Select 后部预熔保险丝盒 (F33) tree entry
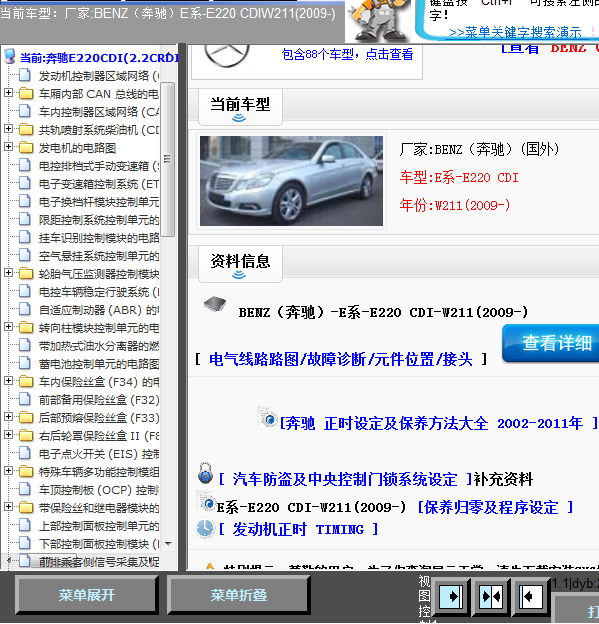This screenshot has height=624, width=599. pyautogui.click(x=99, y=418)
